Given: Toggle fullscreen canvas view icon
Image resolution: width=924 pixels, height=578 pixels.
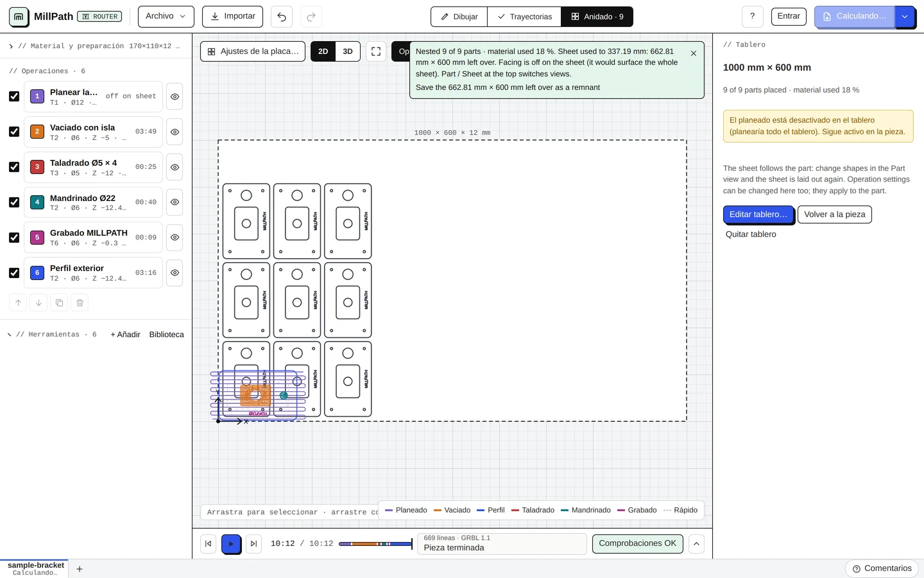Looking at the screenshot, I should tap(376, 51).
